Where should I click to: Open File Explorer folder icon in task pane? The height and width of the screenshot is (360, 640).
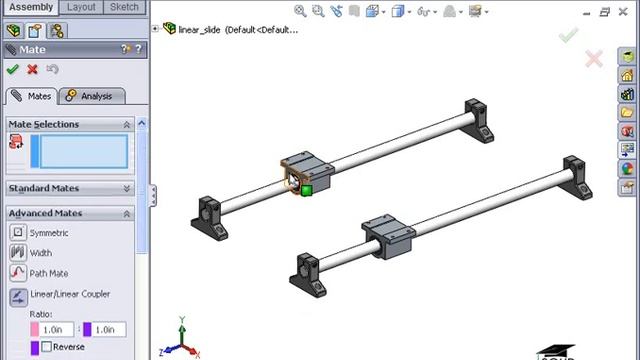[627, 113]
